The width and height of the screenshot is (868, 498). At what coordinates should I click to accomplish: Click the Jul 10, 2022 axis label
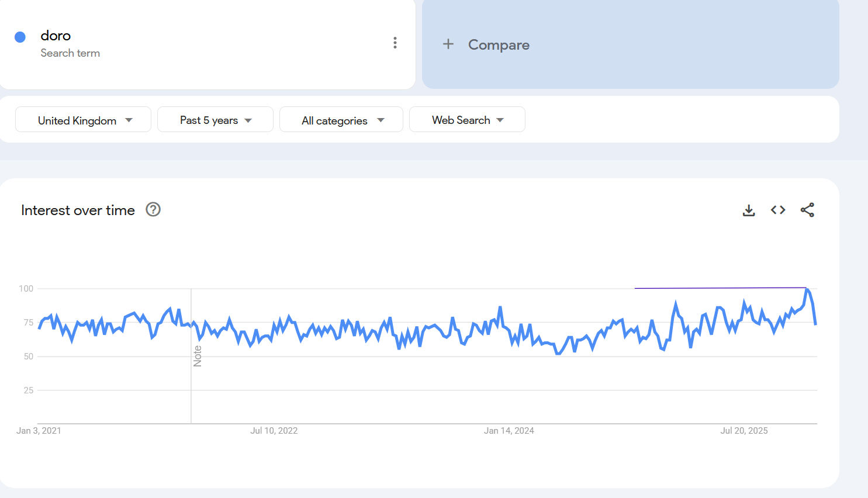274,431
